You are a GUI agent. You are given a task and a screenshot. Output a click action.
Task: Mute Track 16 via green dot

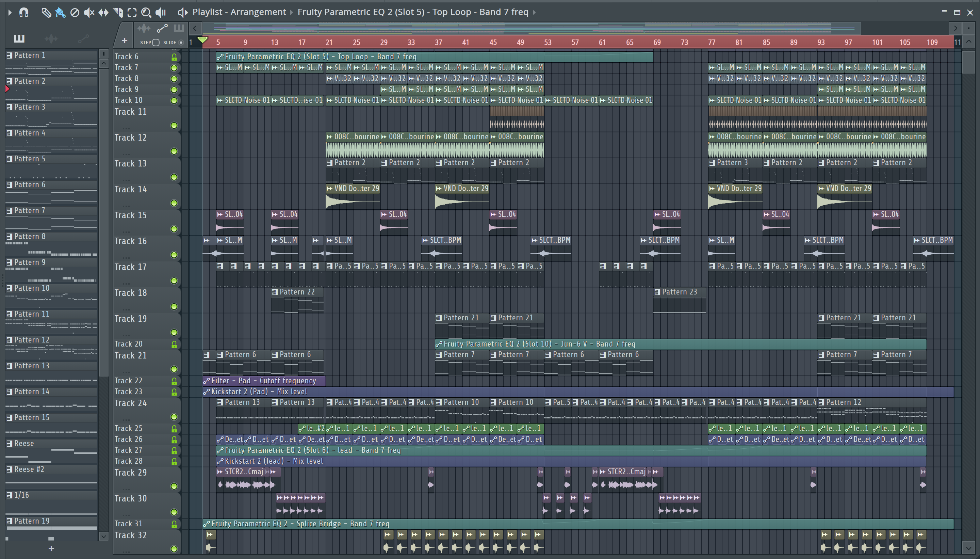click(x=174, y=255)
